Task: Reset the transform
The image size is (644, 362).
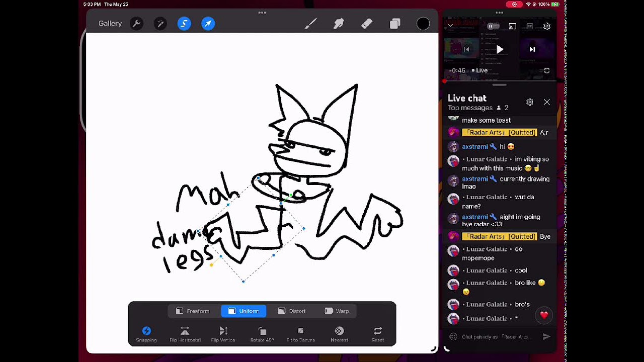Action: pos(378,334)
